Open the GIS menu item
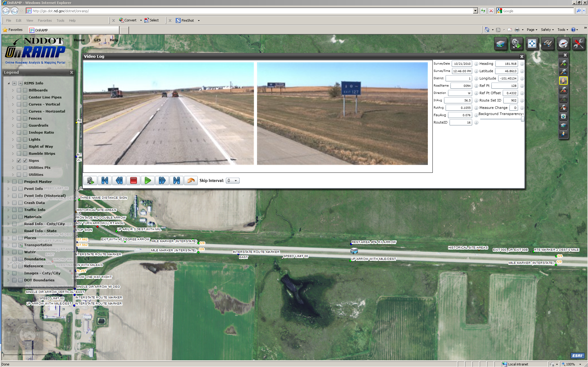 click(x=97, y=40)
